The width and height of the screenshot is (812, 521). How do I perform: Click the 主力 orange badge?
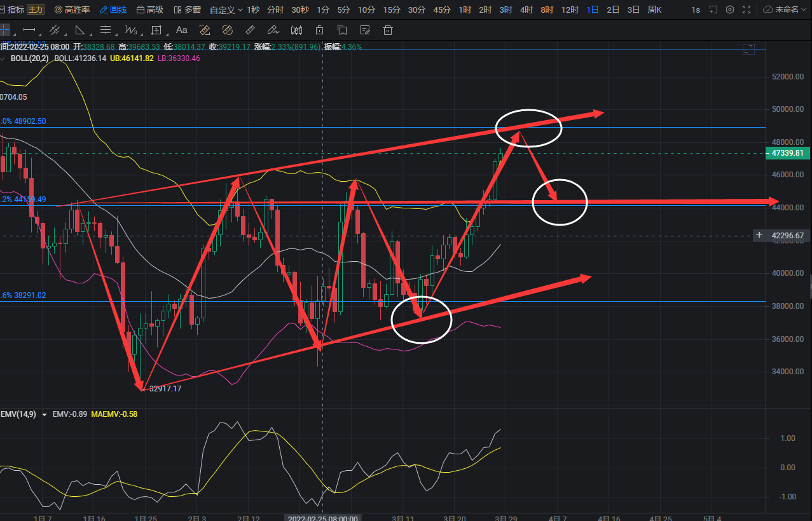click(36, 10)
